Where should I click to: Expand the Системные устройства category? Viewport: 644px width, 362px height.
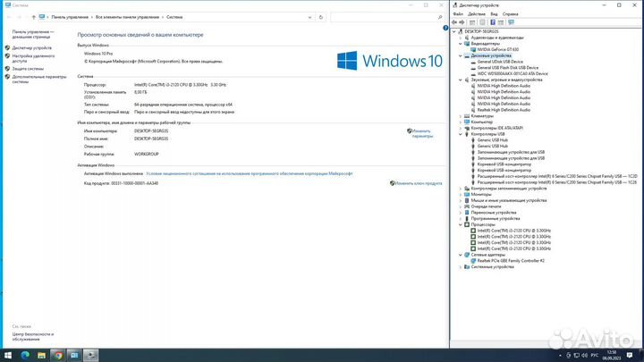click(461, 266)
